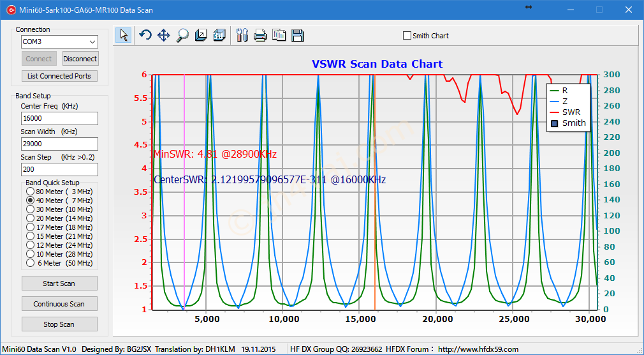Close the Data Scan window
This screenshot has width=644, height=355.
click(x=629, y=10)
